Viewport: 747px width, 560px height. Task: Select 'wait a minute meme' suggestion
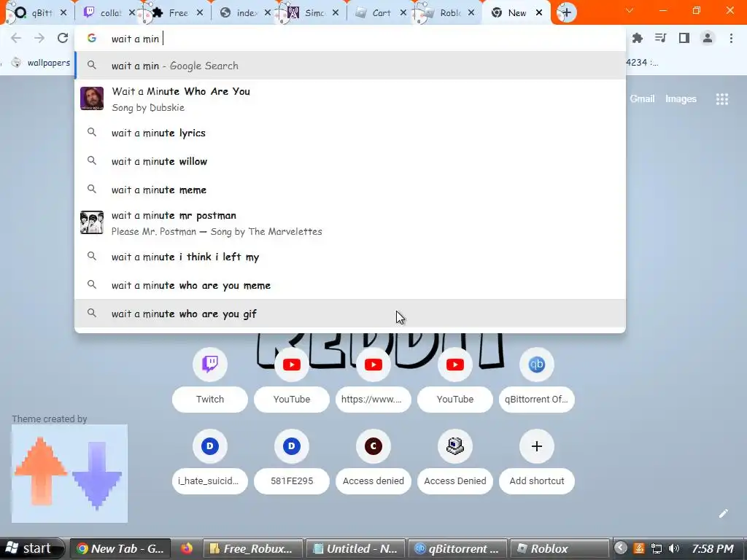(x=350, y=190)
